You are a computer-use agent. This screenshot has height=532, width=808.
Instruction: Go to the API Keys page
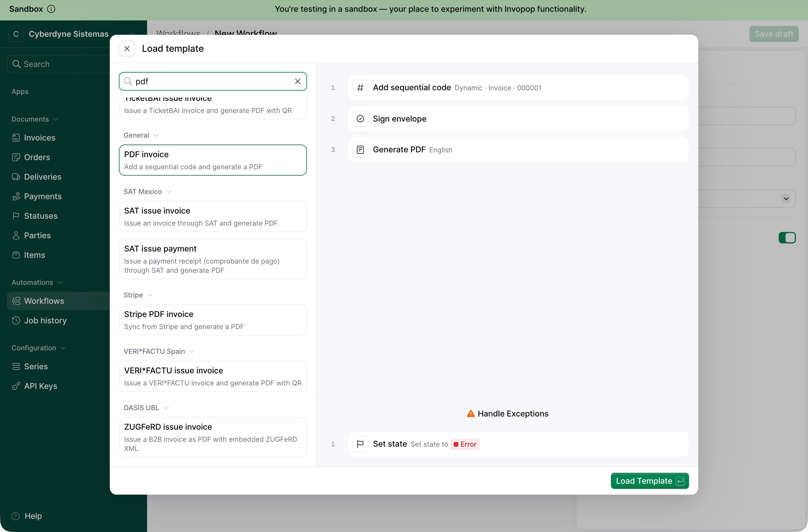(41, 386)
